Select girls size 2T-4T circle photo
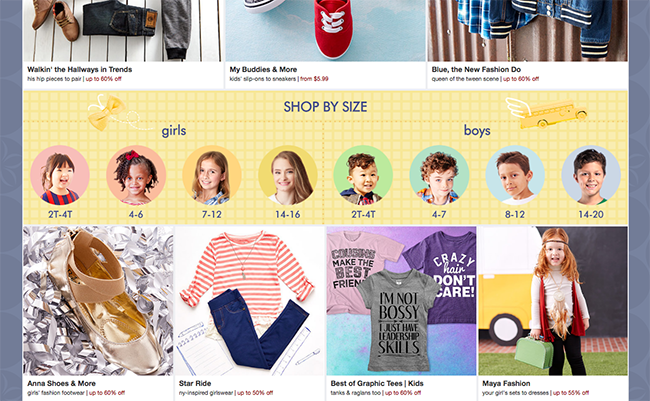The image size is (650, 401). click(60, 175)
